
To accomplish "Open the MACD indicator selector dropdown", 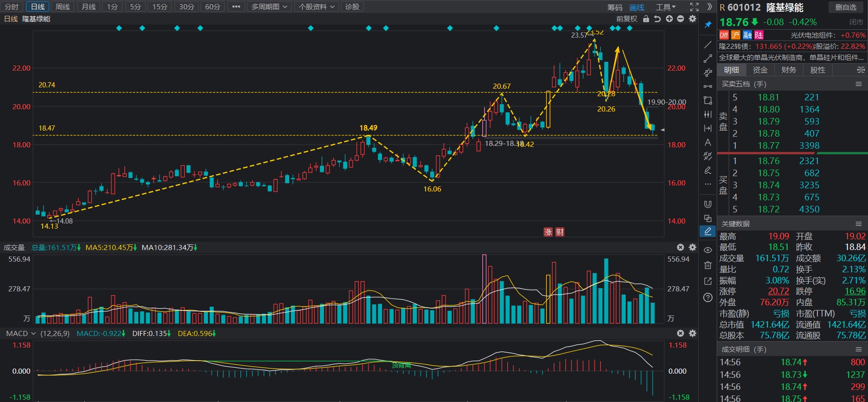I will [21, 334].
